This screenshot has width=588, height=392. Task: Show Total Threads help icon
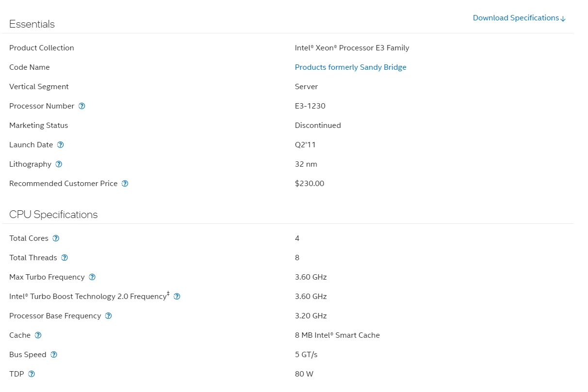tap(65, 258)
